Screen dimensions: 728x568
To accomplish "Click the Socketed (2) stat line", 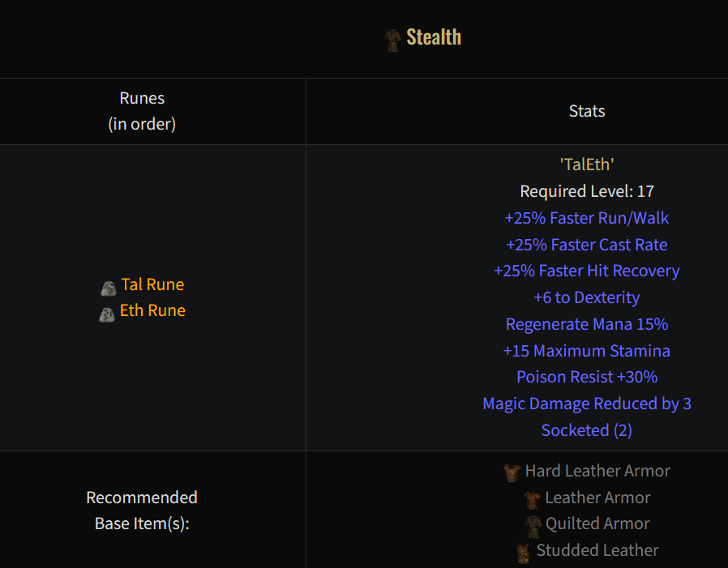I will tap(587, 430).
